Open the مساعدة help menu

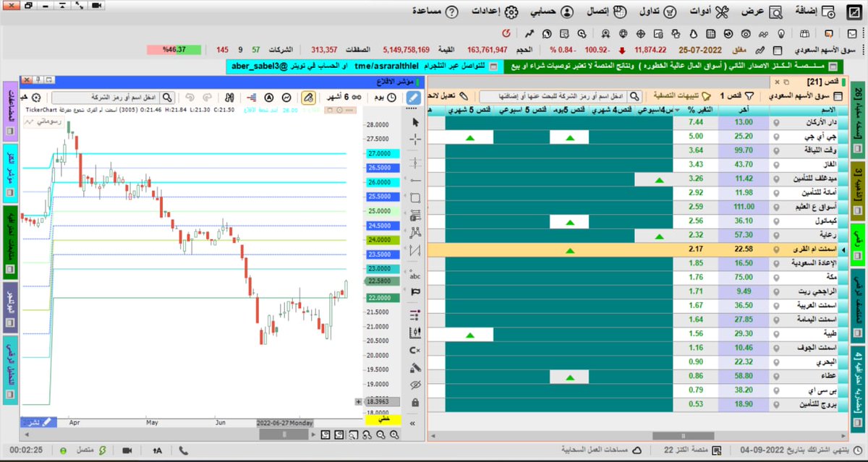434,12
